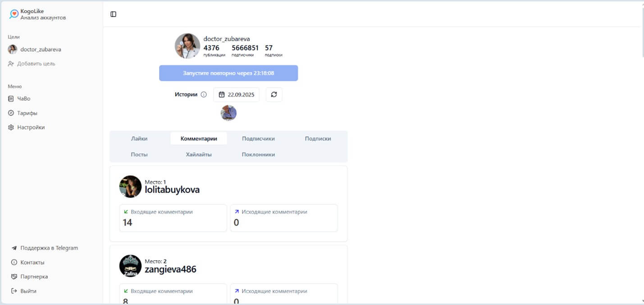The image size is (644, 305).
Task: Click the KogoLike logo icon
Action: (14, 14)
